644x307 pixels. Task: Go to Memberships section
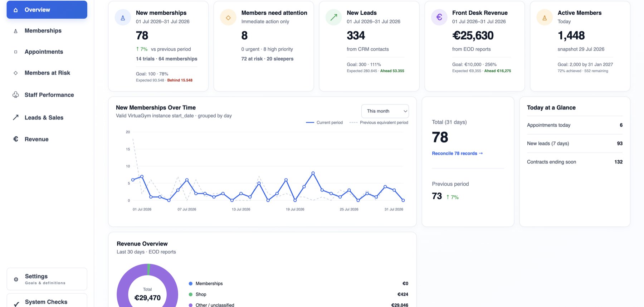(x=47, y=31)
